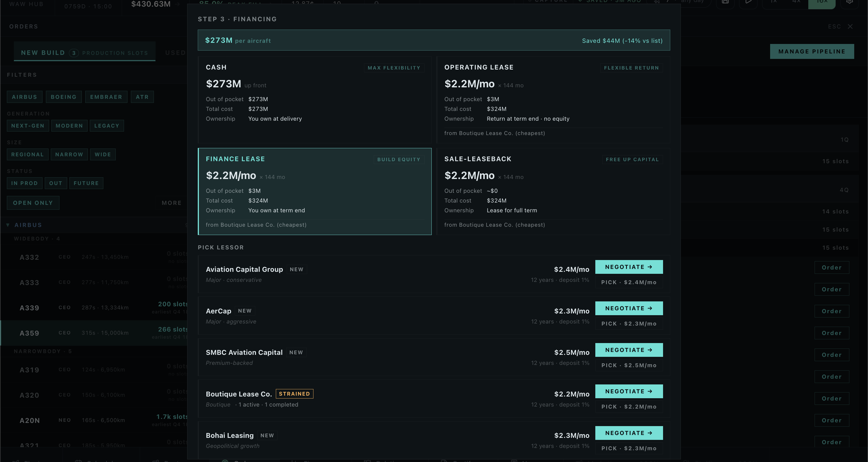Select the A319 aircraft row

[x=94, y=369]
